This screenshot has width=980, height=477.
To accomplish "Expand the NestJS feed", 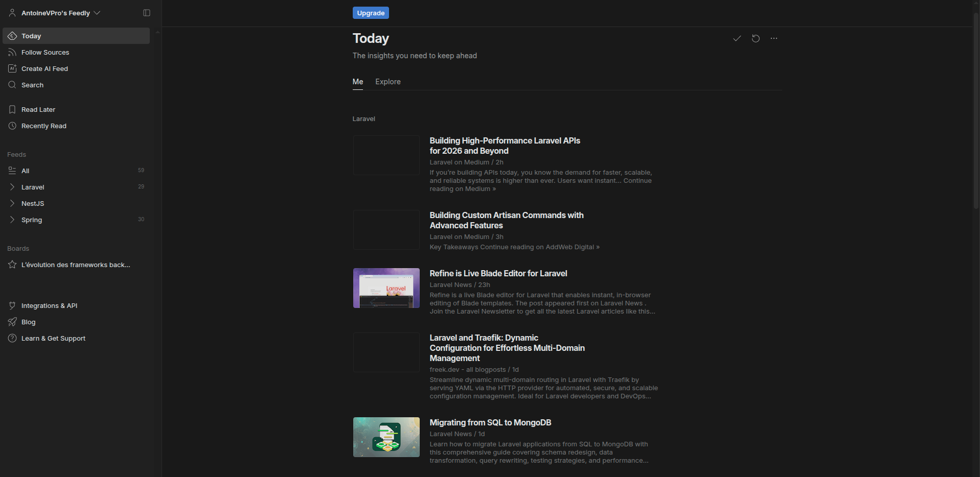I will tap(12, 203).
